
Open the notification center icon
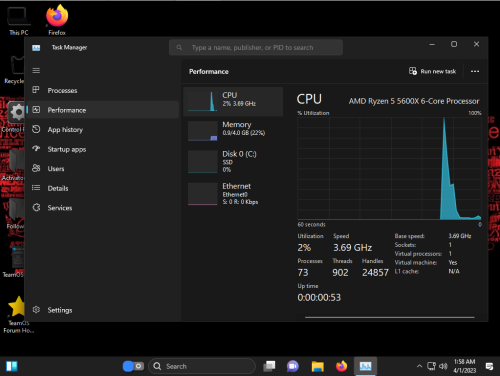coord(489,366)
